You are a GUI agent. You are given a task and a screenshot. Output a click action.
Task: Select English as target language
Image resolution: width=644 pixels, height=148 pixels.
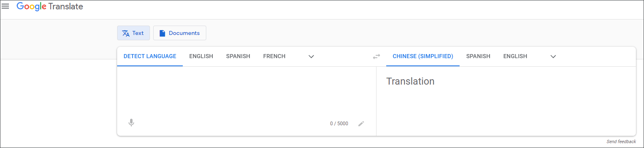pyautogui.click(x=515, y=57)
